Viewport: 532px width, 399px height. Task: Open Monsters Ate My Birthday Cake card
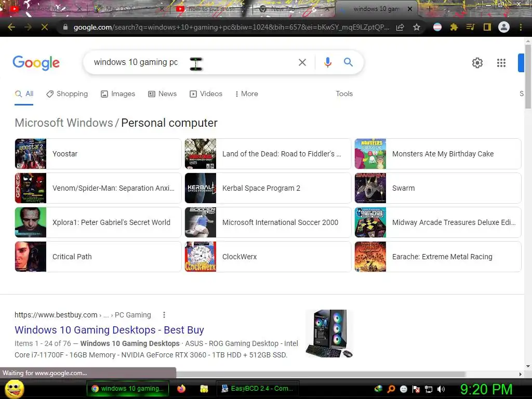pos(438,154)
